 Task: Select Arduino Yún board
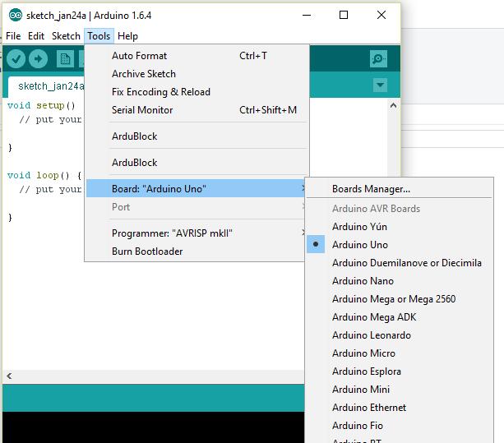[x=399, y=227]
